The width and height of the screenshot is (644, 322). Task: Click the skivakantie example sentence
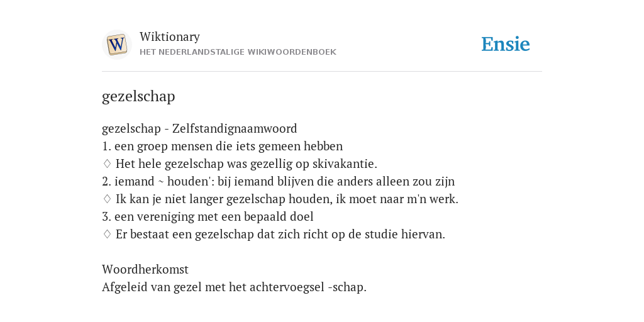click(247, 164)
